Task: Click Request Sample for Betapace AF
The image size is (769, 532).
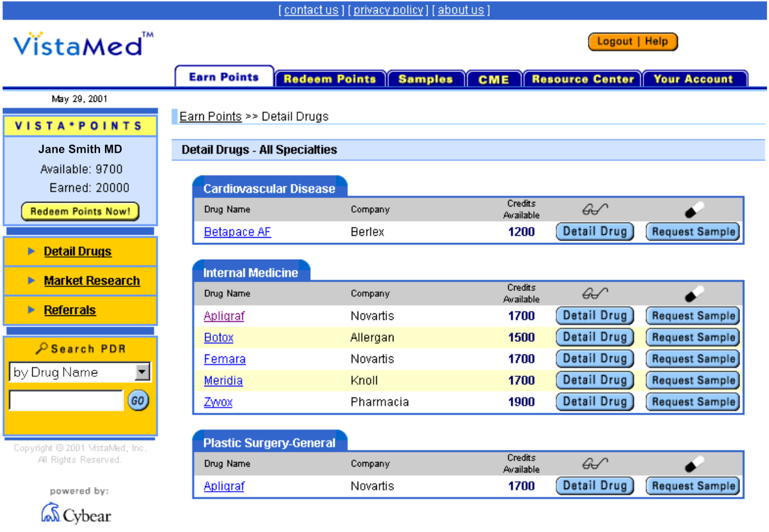Action: point(693,231)
